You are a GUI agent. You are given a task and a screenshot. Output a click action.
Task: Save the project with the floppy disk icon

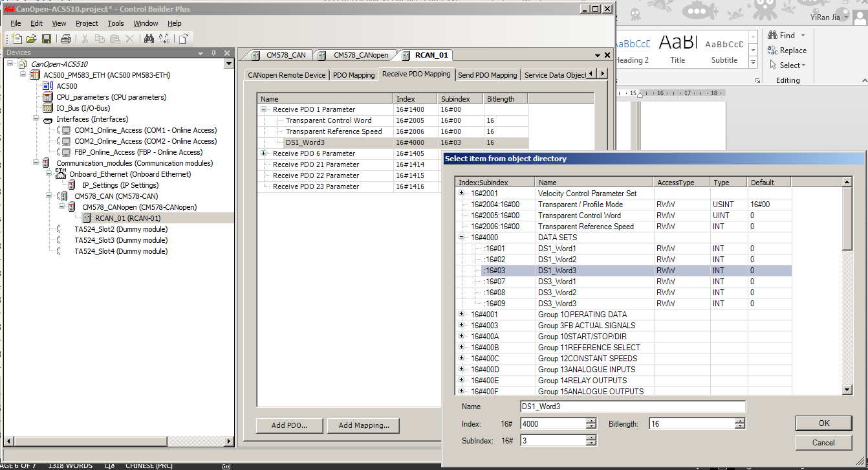coord(46,39)
